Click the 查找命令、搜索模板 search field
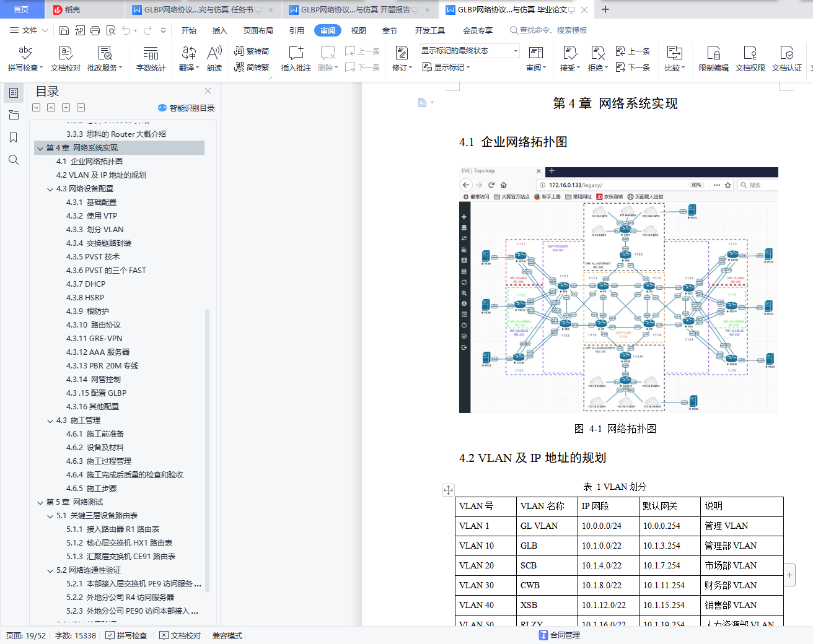Viewport: 813px width, 644px height. pyautogui.click(x=548, y=30)
